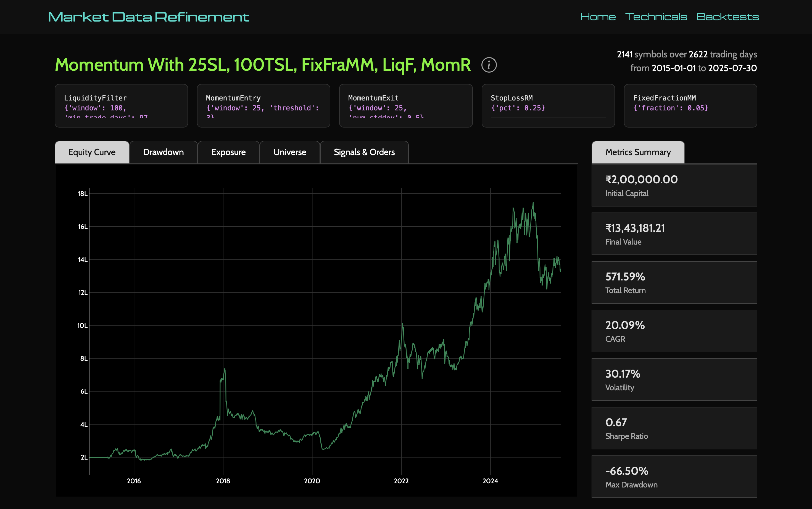Screen dimensions: 812x509
Task: Click the strategy info icon
Action: (489, 65)
